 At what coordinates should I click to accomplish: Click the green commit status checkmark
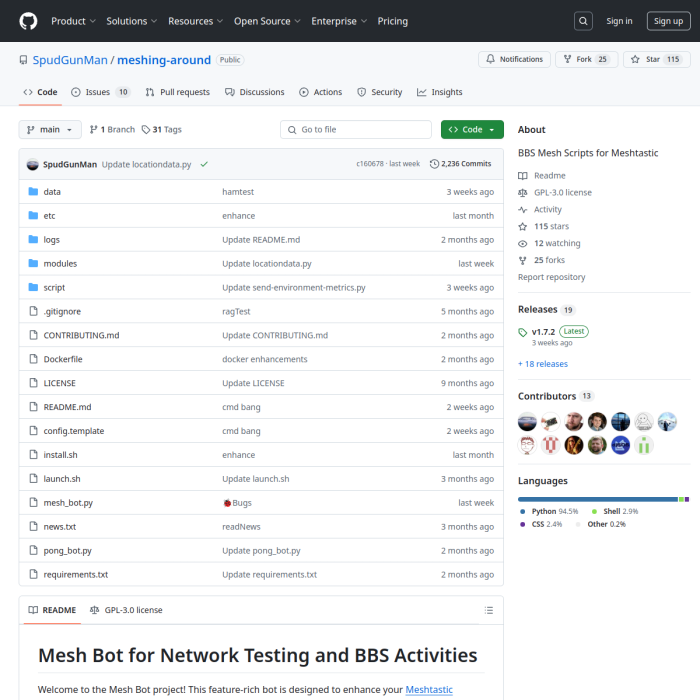pyautogui.click(x=204, y=164)
